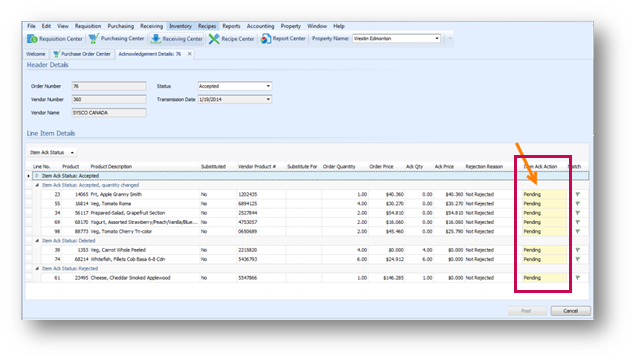The height and width of the screenshot is (362, 636).
Task: Click the Vendor Name field SYSCO CANADA
Action: 109,113
